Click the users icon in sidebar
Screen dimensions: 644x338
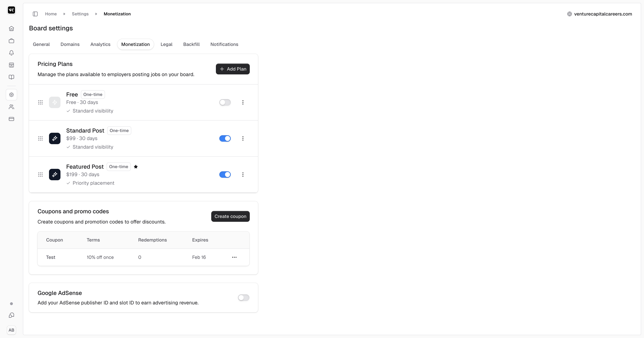click(11, 107)
